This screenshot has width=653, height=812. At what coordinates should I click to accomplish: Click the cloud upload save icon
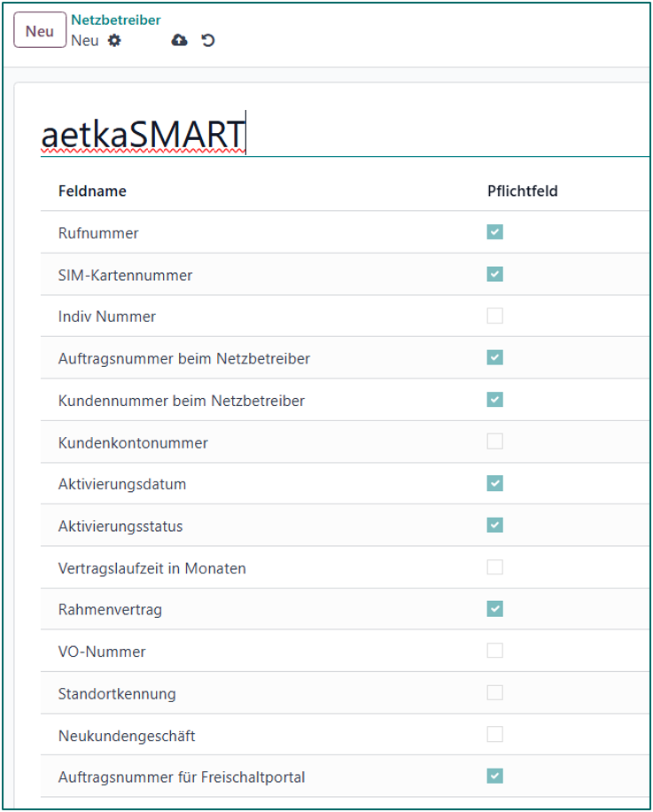pos(179,41)
